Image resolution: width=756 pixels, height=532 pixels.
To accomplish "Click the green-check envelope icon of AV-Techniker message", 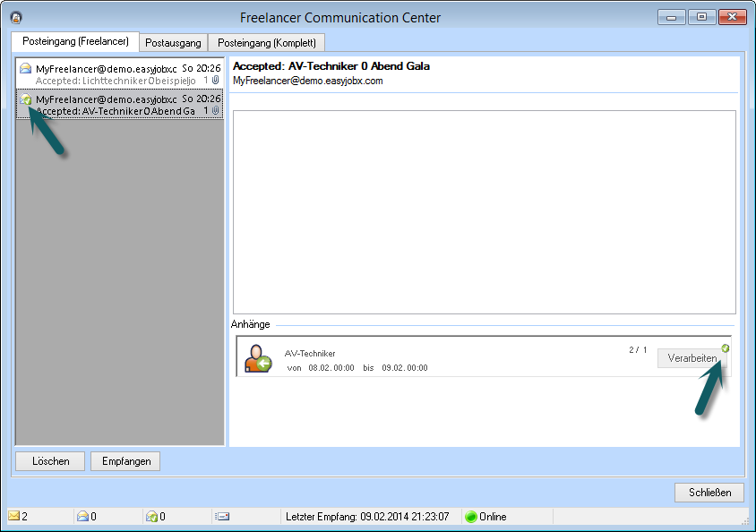I will point(26,99).
